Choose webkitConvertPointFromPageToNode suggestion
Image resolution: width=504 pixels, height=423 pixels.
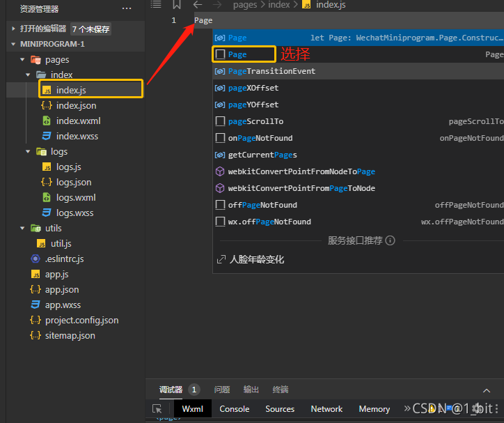point(359,188)
